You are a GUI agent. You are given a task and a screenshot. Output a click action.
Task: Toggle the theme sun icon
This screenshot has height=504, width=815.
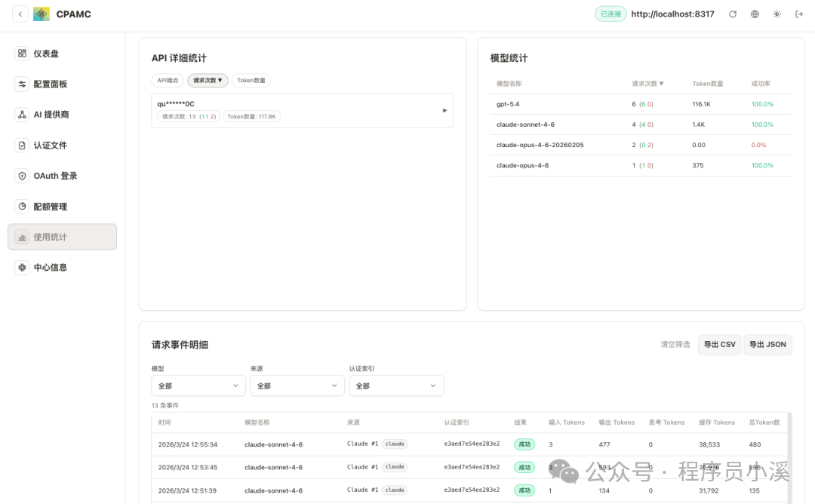point(777,14)
